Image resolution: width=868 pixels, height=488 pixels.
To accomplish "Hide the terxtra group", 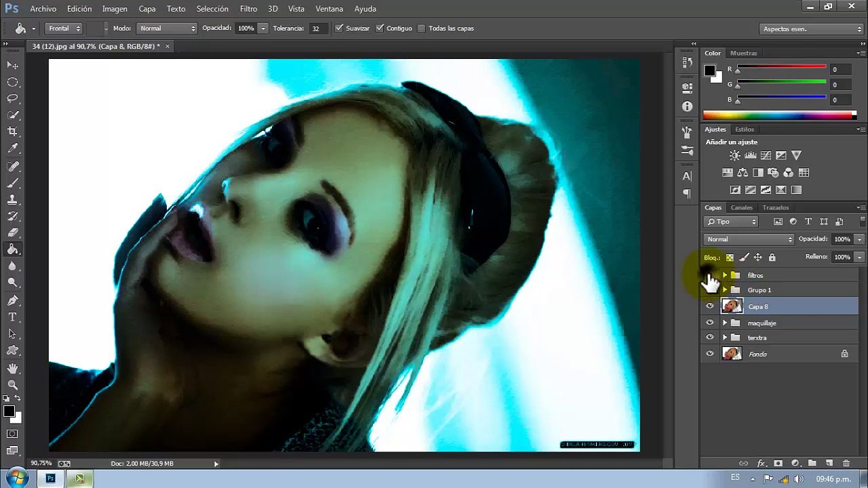I will click(709, 338).
